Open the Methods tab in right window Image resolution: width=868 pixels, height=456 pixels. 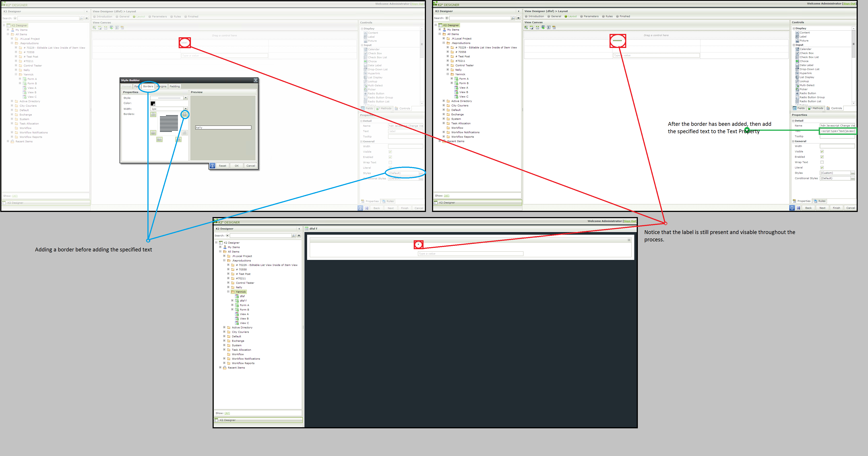[815, 108]
